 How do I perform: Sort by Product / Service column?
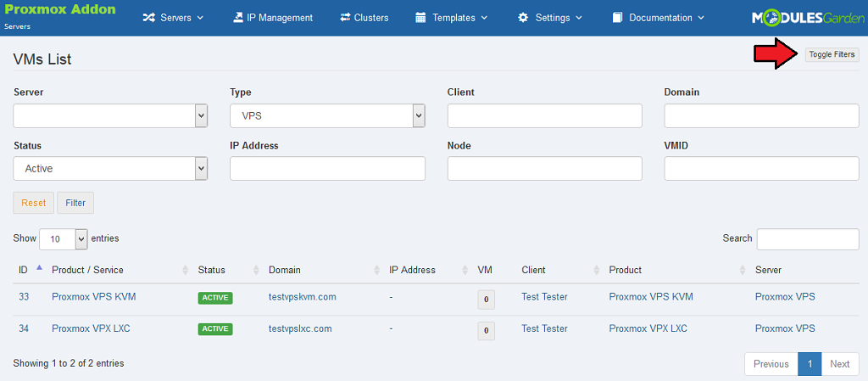point(119,270)
